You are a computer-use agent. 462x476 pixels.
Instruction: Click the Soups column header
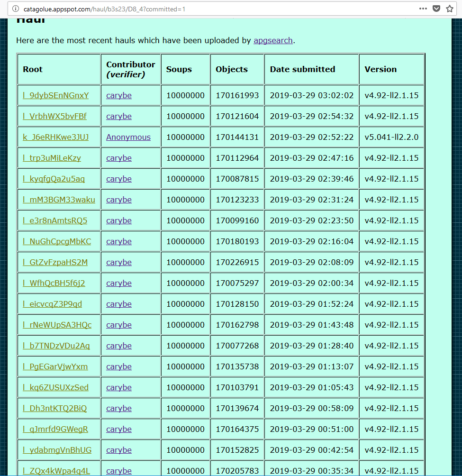185,69
